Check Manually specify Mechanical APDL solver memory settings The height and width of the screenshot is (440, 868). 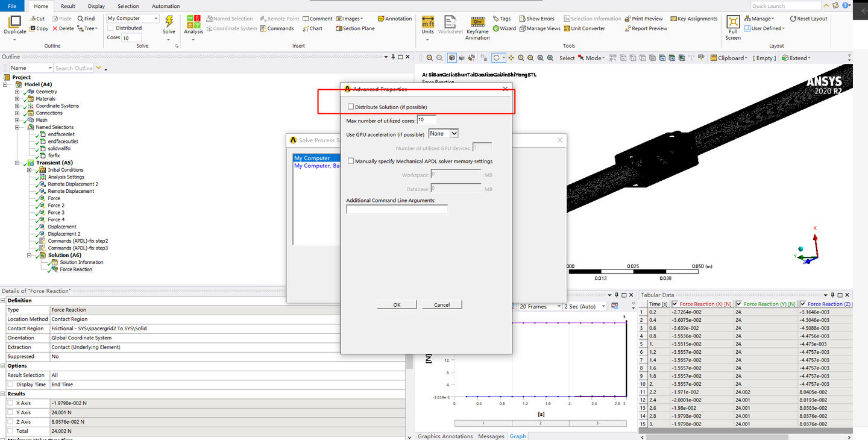coord(351,160)
